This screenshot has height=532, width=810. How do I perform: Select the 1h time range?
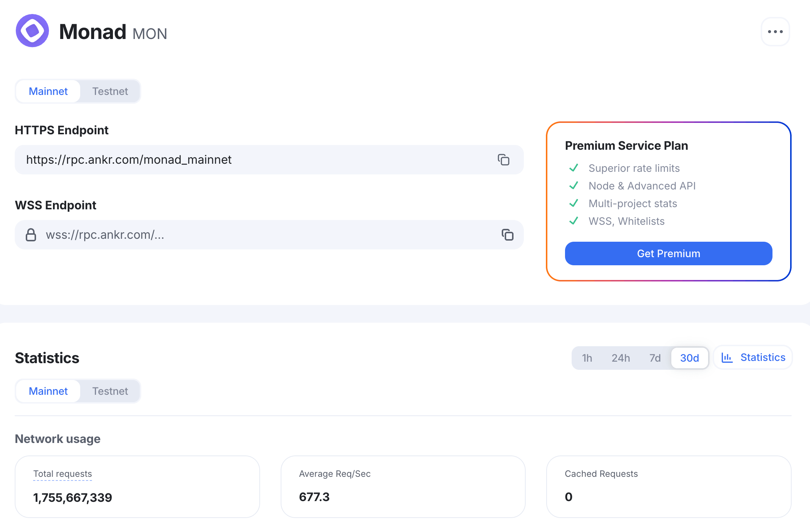point(587,358)
